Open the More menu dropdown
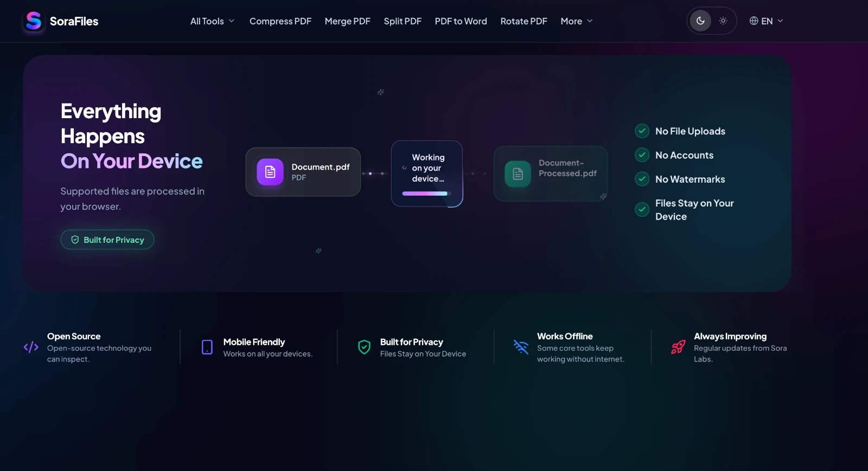Screen dimensions: 868x471 (x=577, y=21)
